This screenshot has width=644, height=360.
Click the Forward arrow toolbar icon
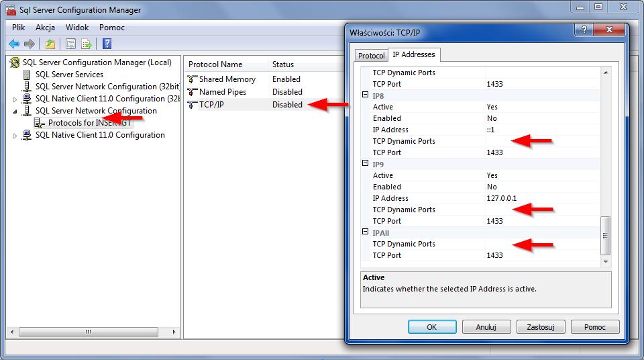click(29, 44)
